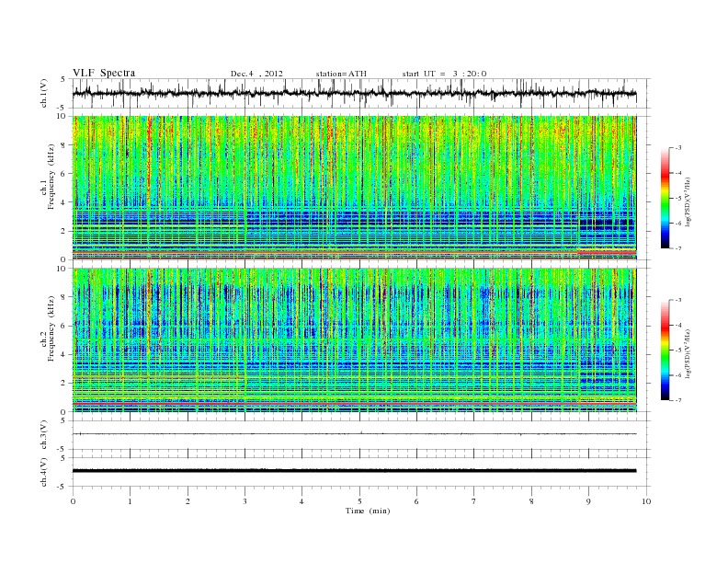Click time axis tick label '8'
This screenshot has height=563, width=728.
coord(531,501)
